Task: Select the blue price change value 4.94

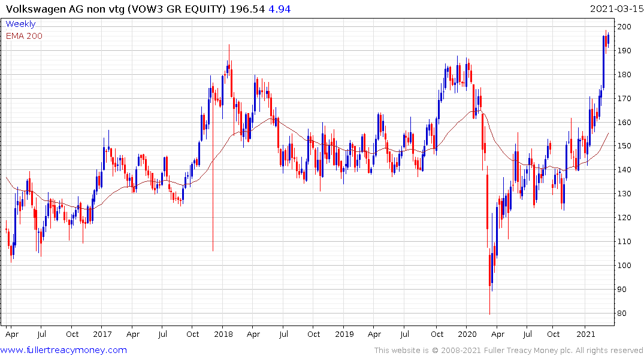Action: (x=279, y=9)
